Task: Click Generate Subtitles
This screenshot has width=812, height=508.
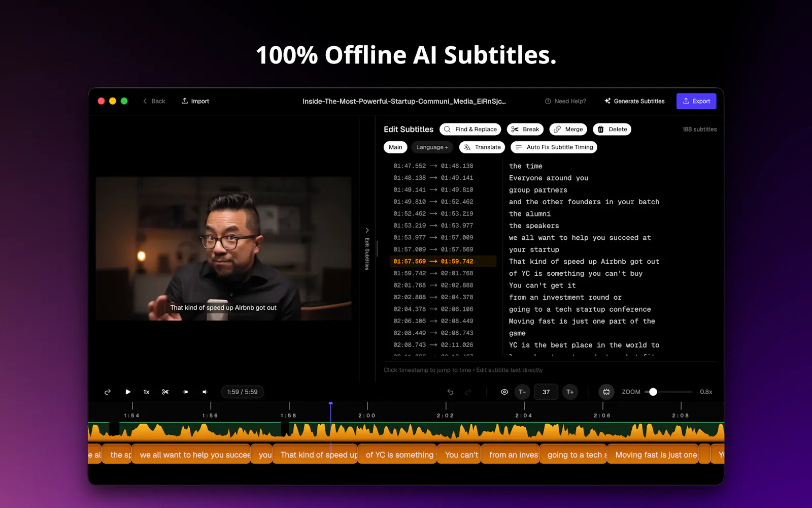Action: (x=634, y=101)
